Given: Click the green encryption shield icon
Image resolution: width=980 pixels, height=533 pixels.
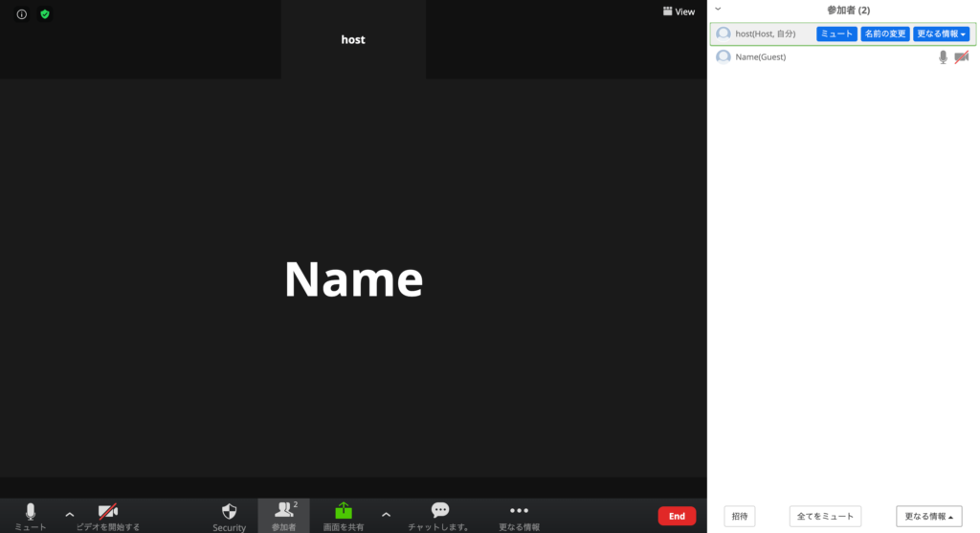Looking at the screenshot, I should [45, 14].
